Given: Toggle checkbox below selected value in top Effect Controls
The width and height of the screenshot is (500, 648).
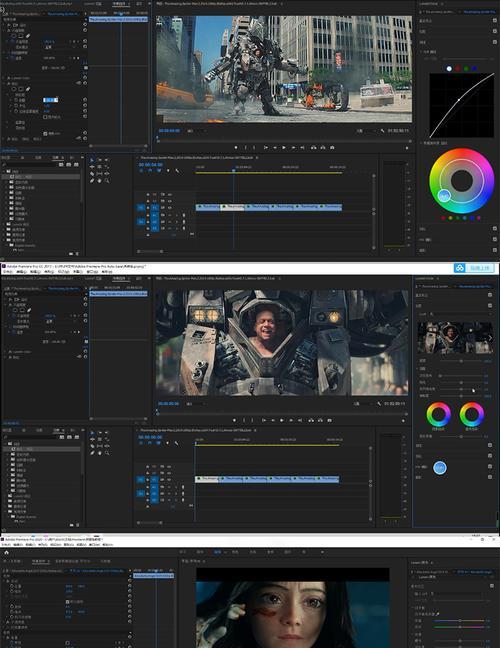Looking at the screenshot, I should [45, 117].
